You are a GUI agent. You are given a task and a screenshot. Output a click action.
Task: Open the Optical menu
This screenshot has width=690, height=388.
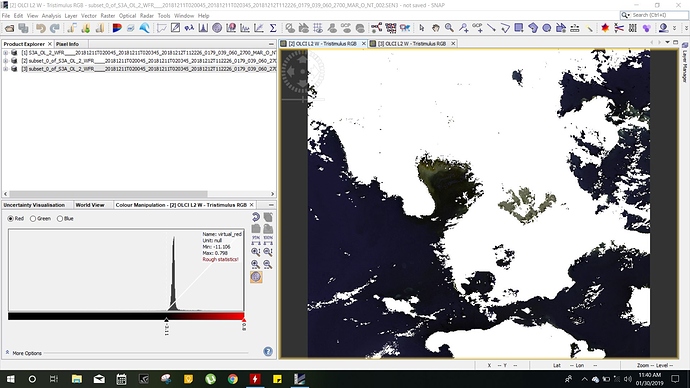click(127, 15)
